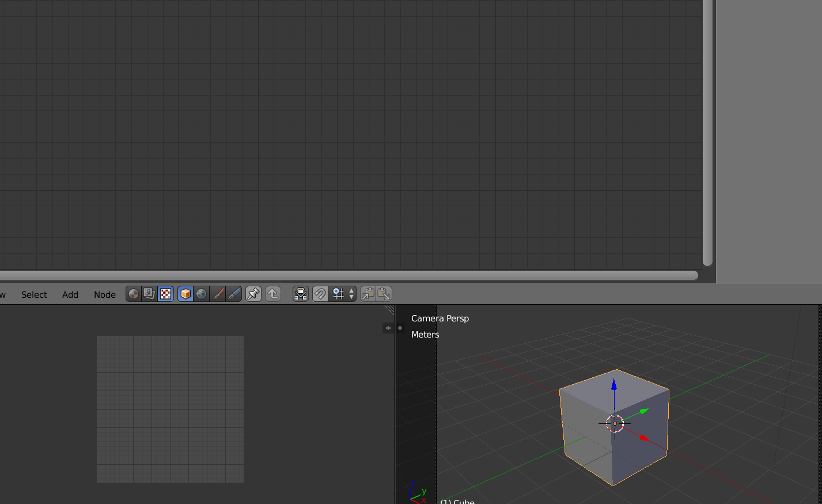Expand the 3D viewport's hidden tool shelf
822x504 pixels.
click(400, 328)
